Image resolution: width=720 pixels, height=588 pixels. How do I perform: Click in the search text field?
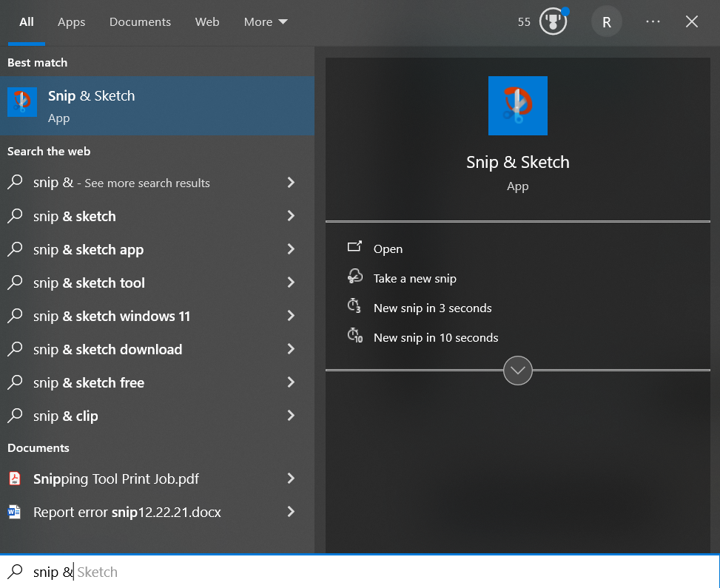point(360,572)
